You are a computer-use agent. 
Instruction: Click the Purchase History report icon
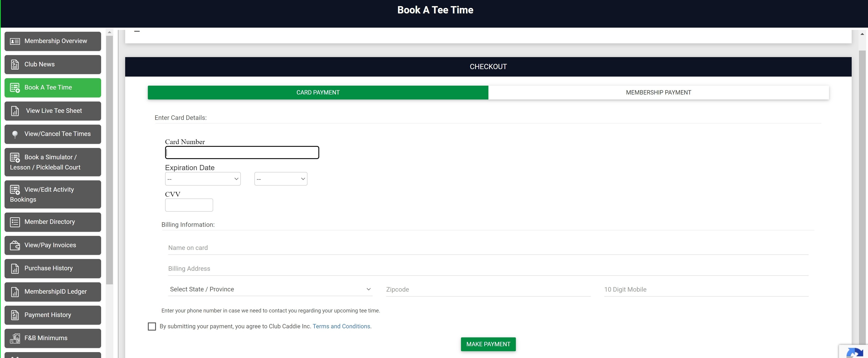(15, 268)
